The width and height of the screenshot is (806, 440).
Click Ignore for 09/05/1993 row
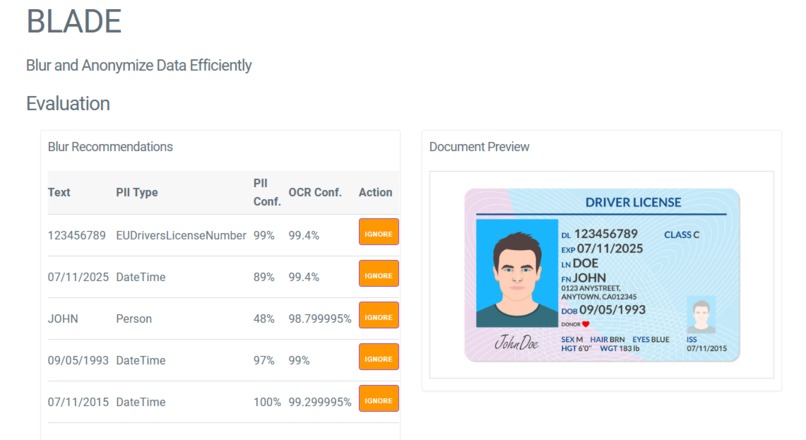[379, 357]
